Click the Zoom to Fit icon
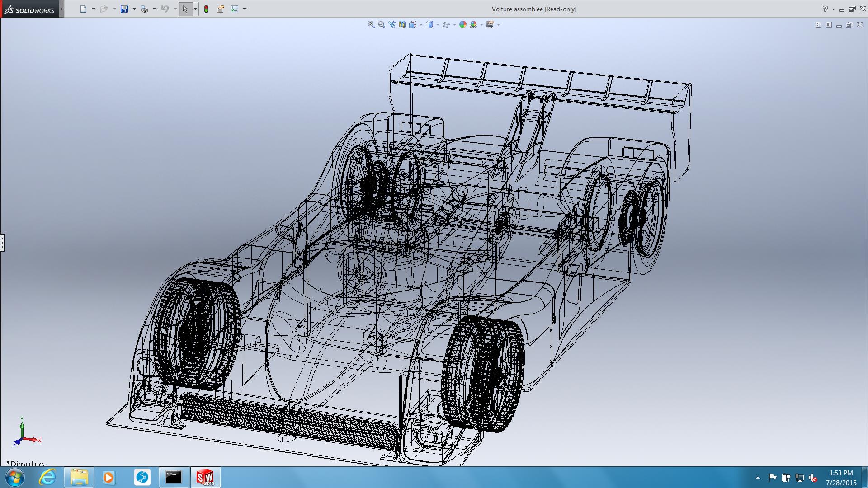Viewport: 868px width, 488px height. (x=371, y=25)
